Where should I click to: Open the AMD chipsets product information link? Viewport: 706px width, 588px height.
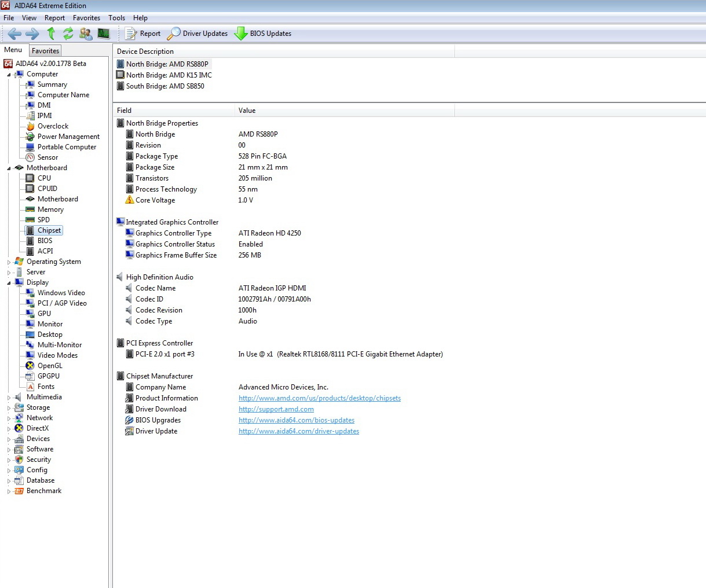[x=320, y=398]
